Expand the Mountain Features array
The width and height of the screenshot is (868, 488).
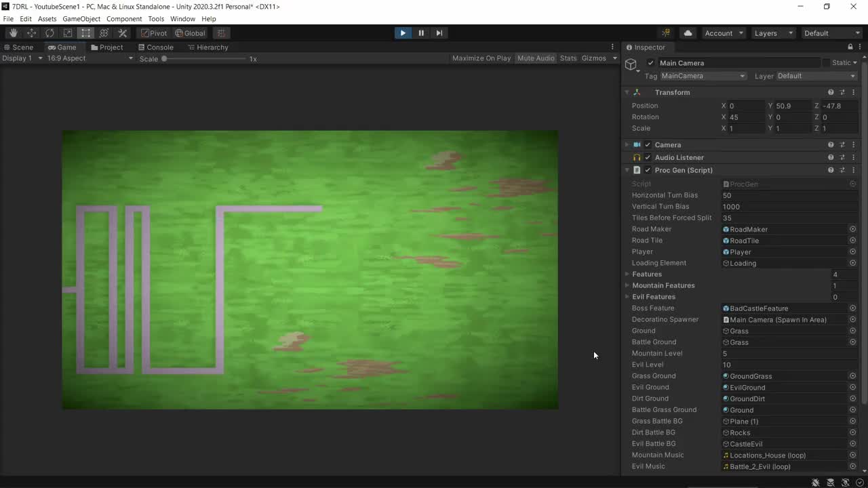pyautogui.click(x=627, y=285)
